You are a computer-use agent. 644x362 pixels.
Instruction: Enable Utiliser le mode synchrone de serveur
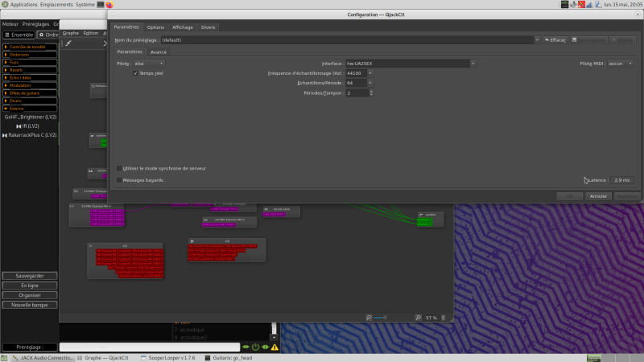pyautogui.click(x=119, y=168)
